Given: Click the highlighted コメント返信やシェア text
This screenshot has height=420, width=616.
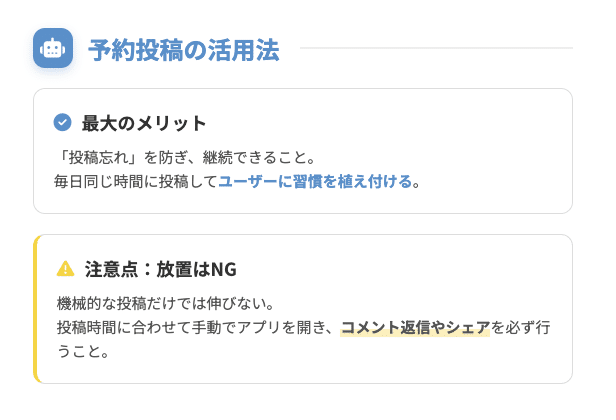Looking at the screenshot, I should (415, 327).
